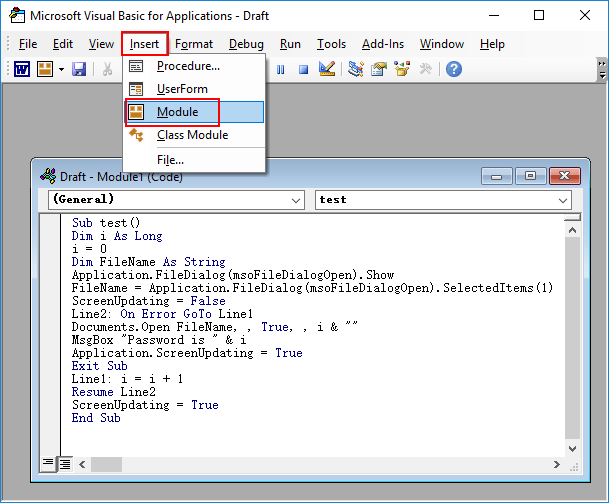
Task: Open the Run menu
Action: coord(290,44)
